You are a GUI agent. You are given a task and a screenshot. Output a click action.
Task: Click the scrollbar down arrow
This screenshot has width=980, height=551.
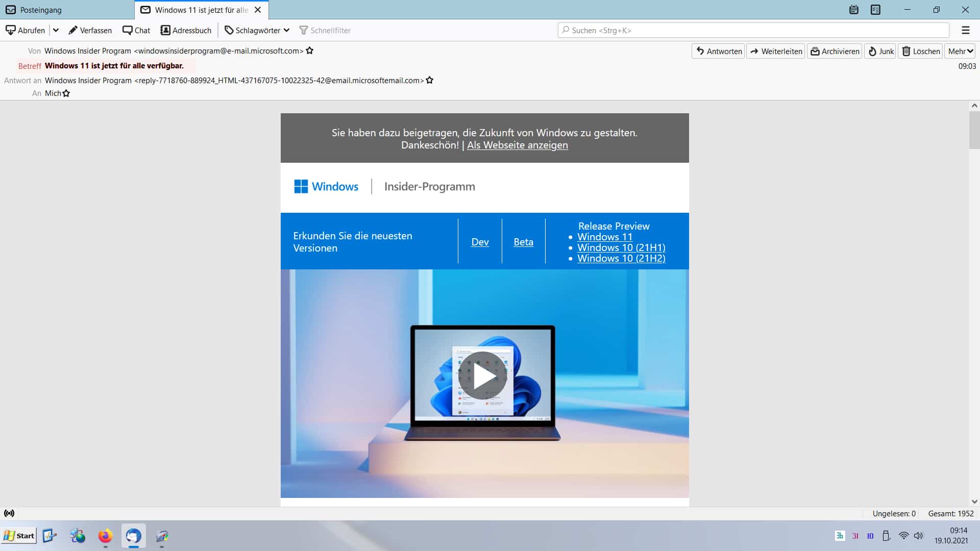click(x=974, y=502)
